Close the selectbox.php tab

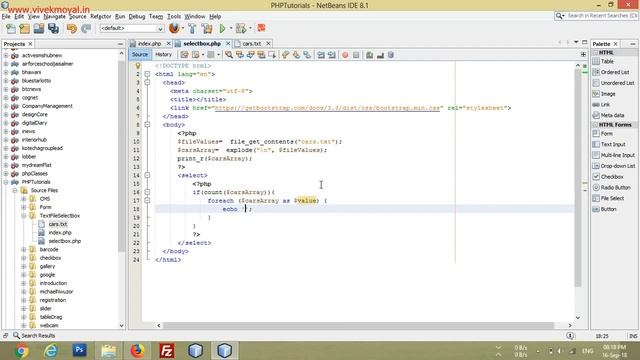click(228, 43)
